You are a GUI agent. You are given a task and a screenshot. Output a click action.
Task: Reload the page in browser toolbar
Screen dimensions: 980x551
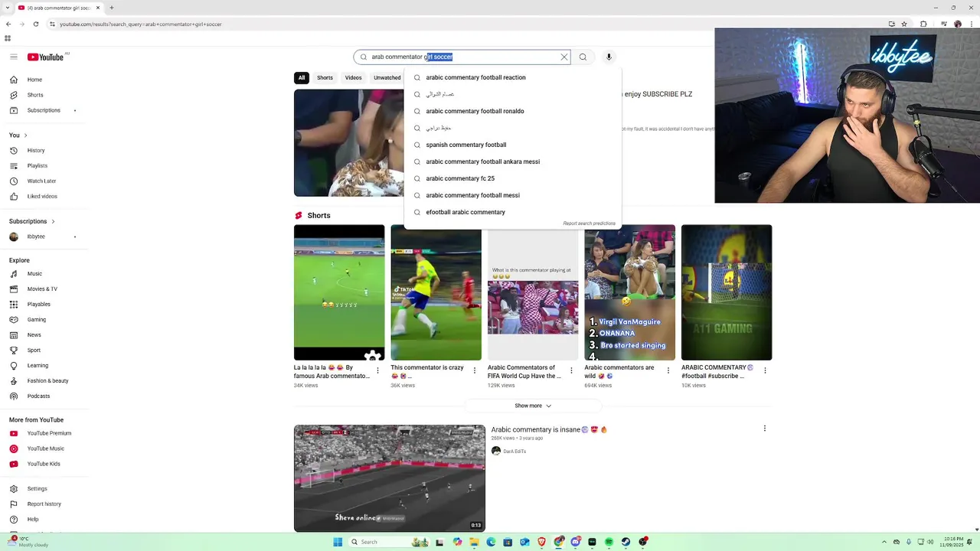(35, 24)
